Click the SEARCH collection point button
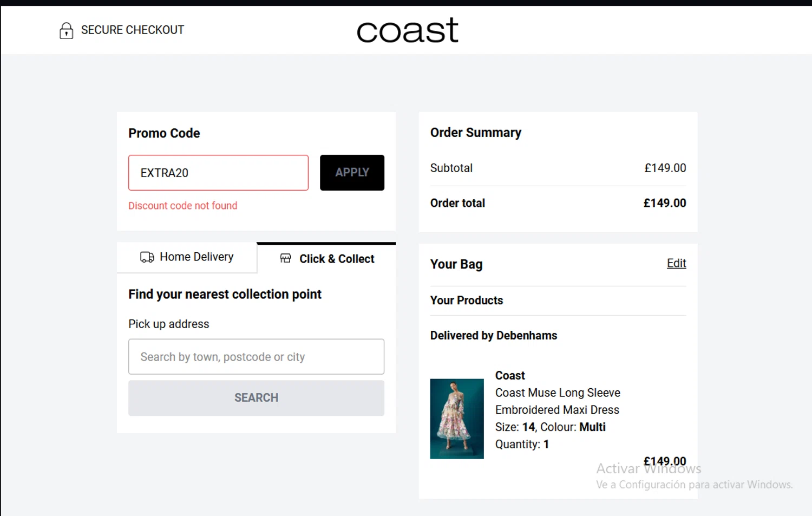The width and height of the screenshot is (812, 516). 256,398
